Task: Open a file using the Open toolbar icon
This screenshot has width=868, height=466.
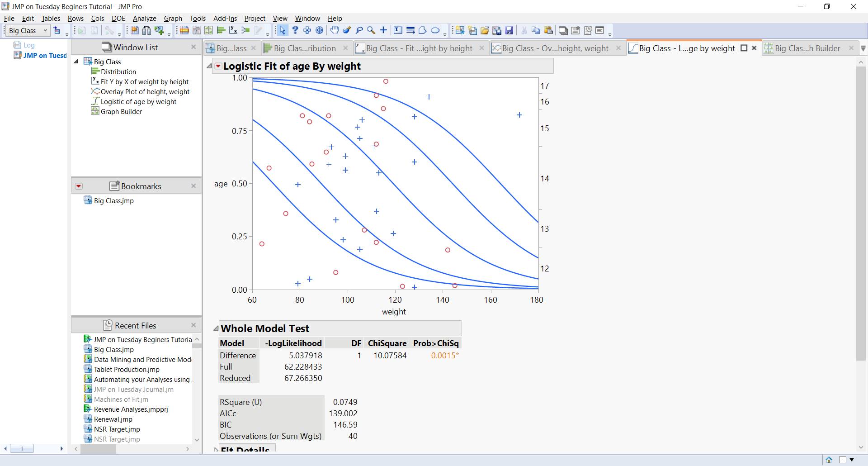Action: click(485, 30)
